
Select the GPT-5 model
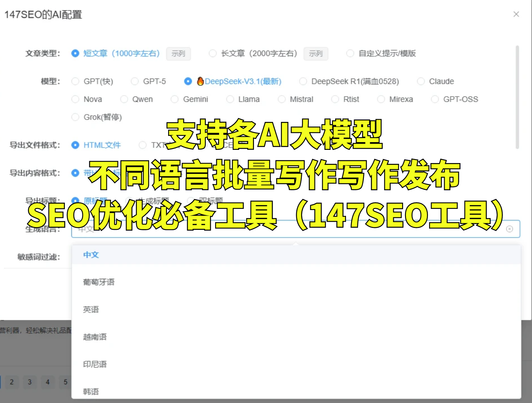tap(135, 81)
